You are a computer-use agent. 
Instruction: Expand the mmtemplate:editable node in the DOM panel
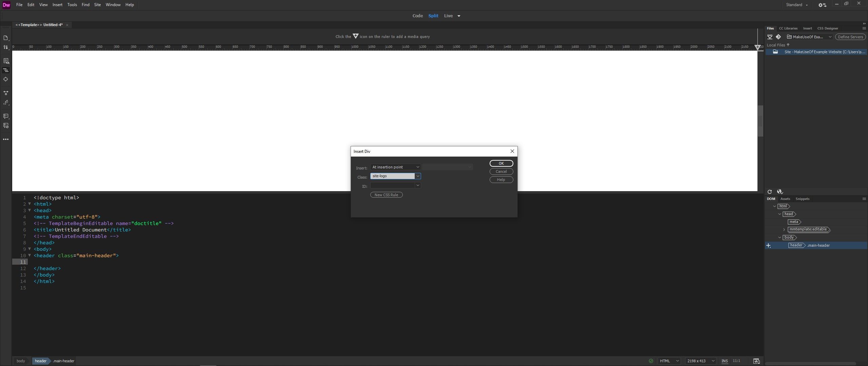784,229
